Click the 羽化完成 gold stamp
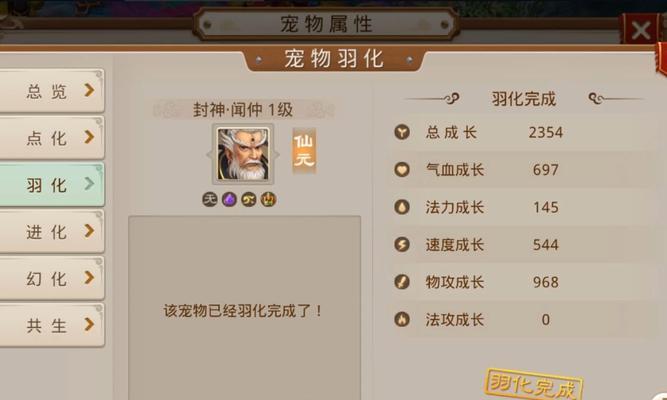 pos(533,384)
